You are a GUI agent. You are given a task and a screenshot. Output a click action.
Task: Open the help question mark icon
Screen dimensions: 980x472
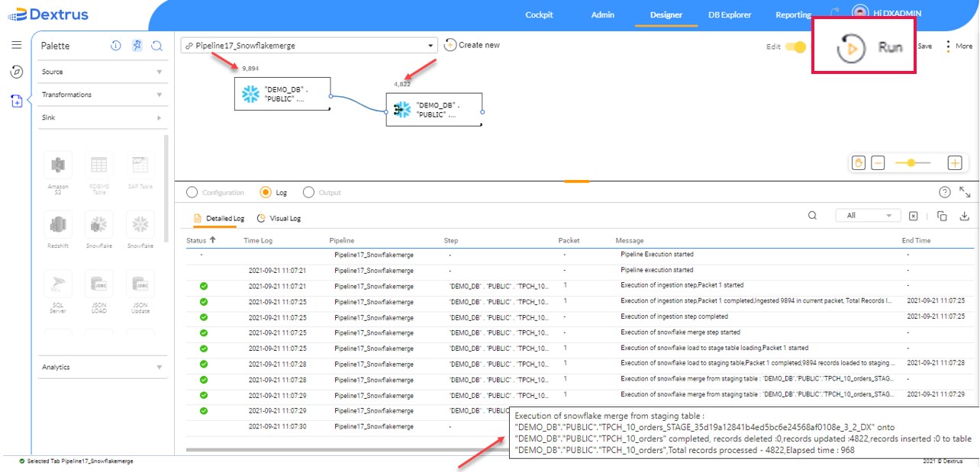[x=945, y=192]
